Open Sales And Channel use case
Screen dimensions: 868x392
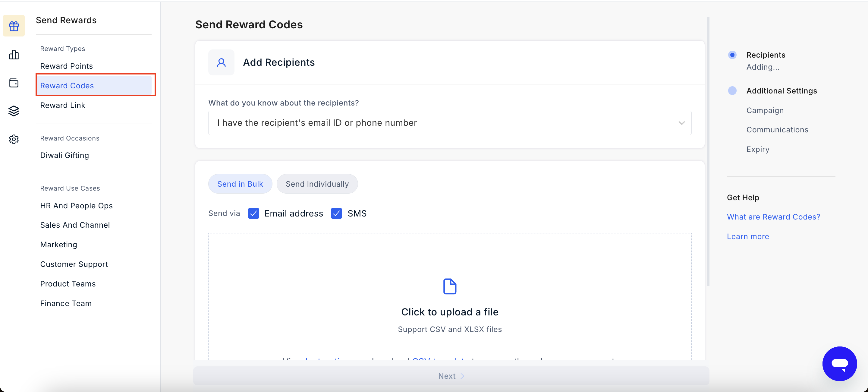click(x=75, y=225)
